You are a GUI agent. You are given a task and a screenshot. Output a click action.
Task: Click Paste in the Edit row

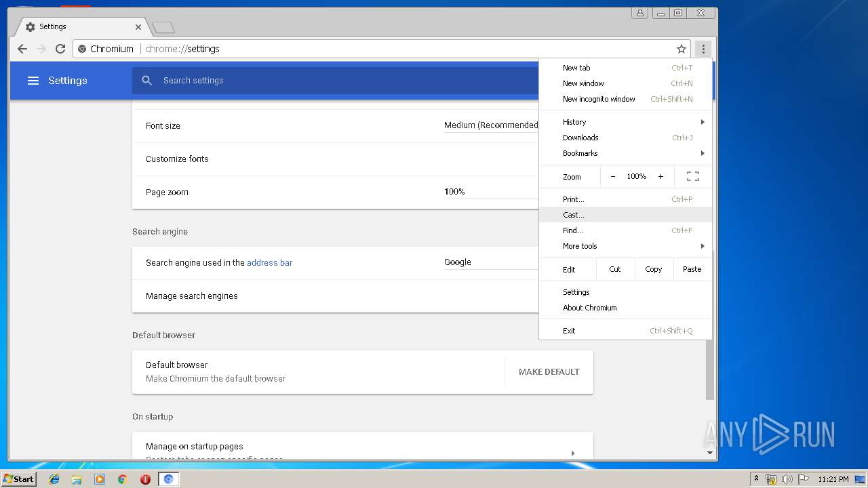(692, 269)
